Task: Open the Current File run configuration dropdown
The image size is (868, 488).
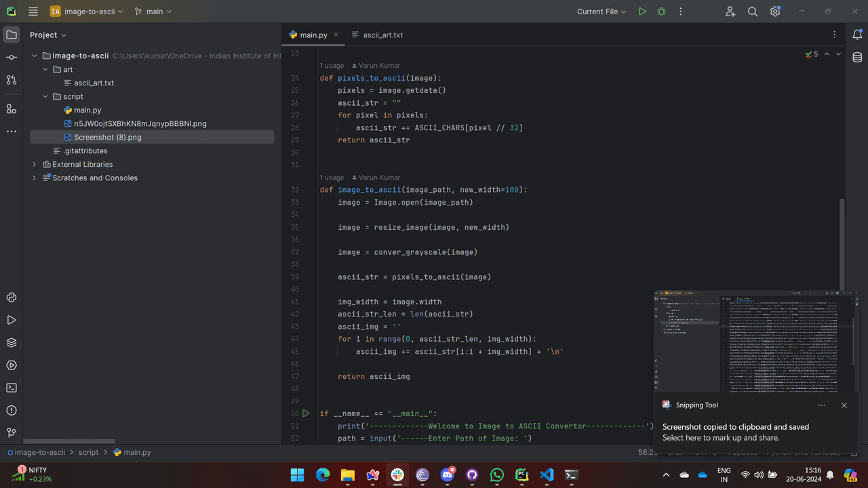Action: [x=601, y=12]
